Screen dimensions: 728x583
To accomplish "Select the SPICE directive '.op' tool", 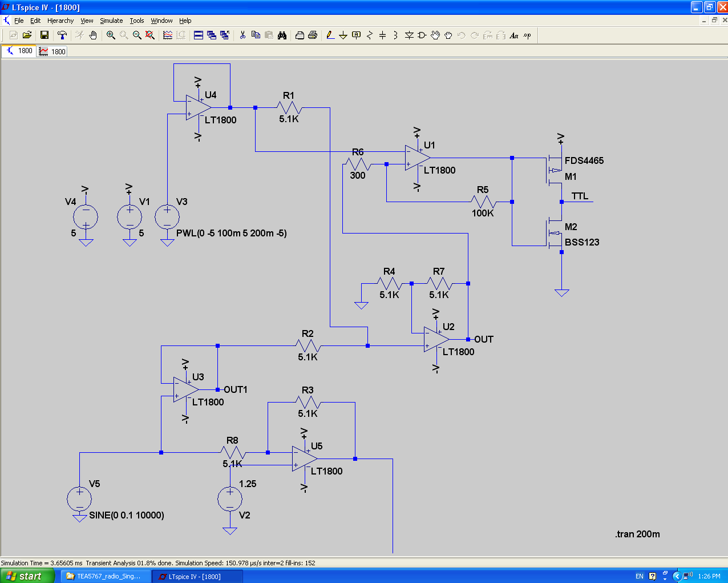I will 527,35.
